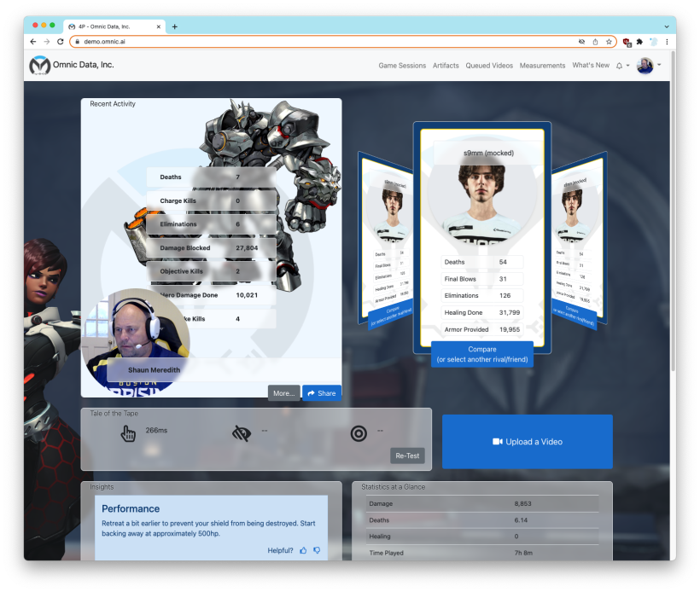Open the user avatar menu in the navbar

click(x=648, y=66)
